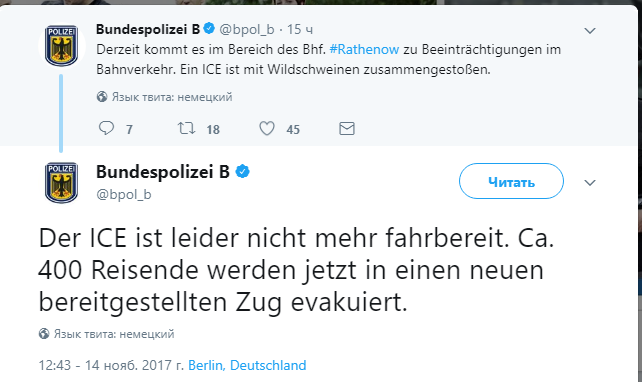Send tweet via envelope message icon

[347, 129]
